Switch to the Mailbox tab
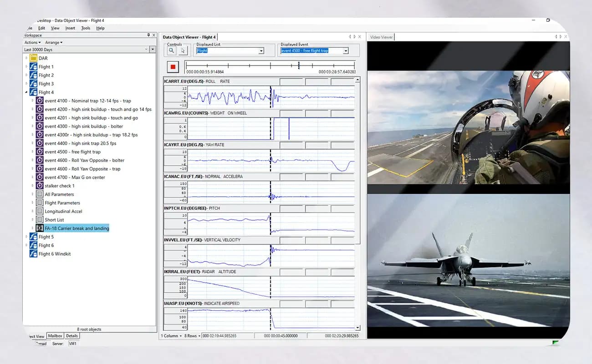Viewport: 592px width, 364px height. pos(55,336)
